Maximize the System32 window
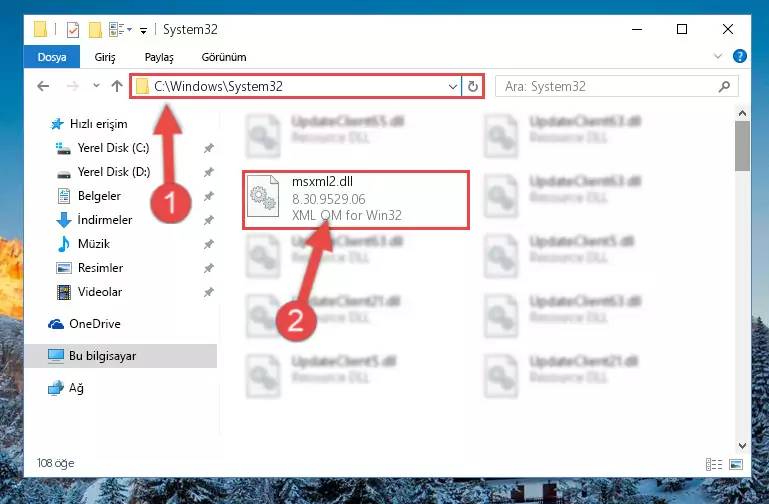 (x=682, y=29)
